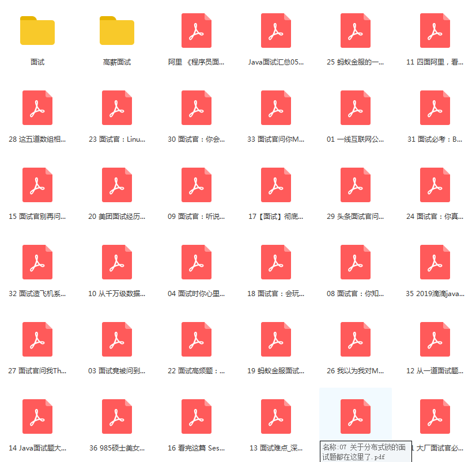The width and height of the screenshot is (476, 462).
Task: Select the PDF icon for 10 从千万级数据...
Action: tap(117, 262)
